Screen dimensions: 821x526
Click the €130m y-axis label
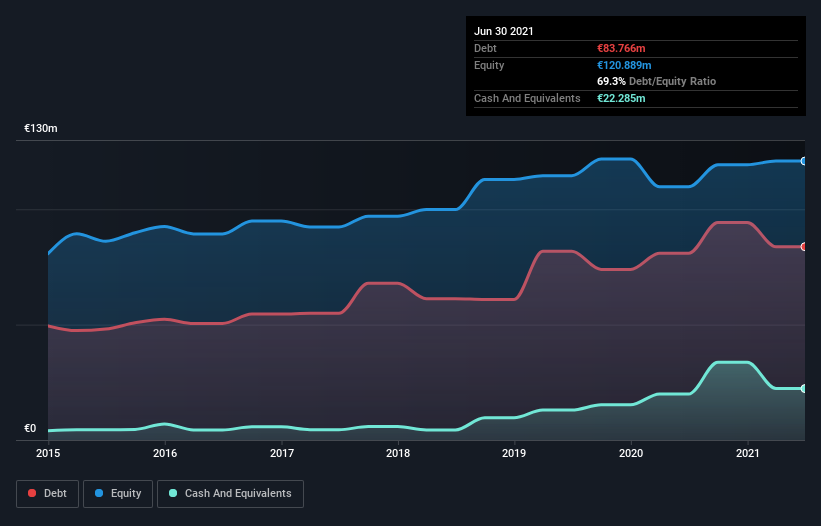(x=41, y=128)
